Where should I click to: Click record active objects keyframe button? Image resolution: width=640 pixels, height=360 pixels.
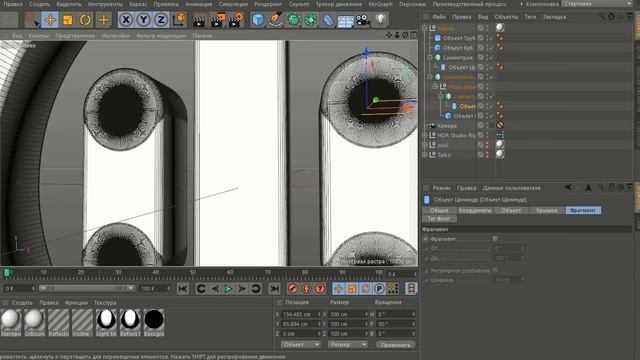click(x=293, y=289)
